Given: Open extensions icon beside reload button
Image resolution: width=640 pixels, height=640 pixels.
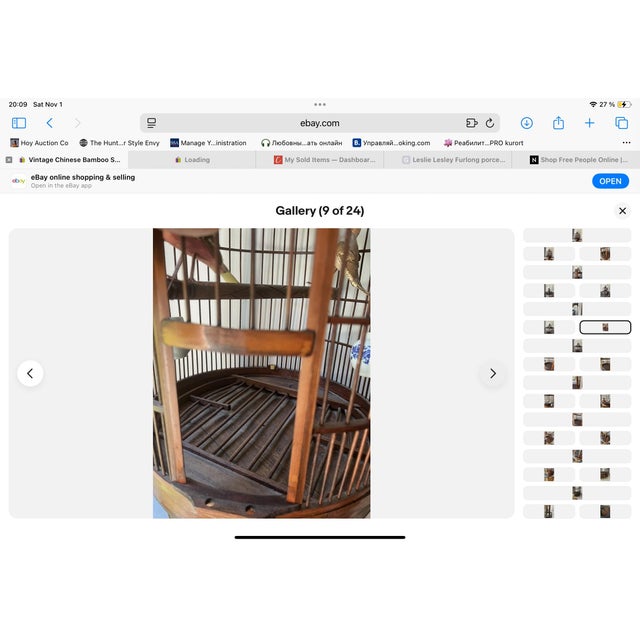Looking at the screenshot, I should click(x=471, y=123).
